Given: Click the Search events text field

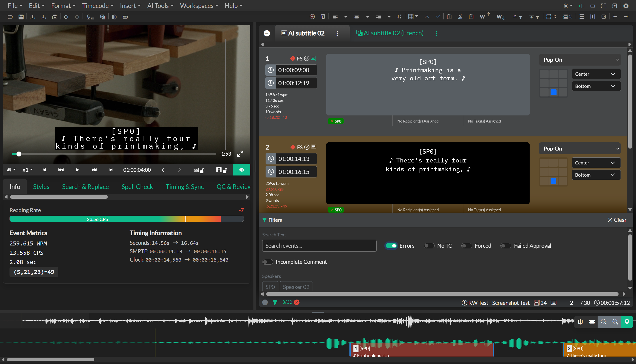Looking at the screenshot, I should tap(319, 246).
